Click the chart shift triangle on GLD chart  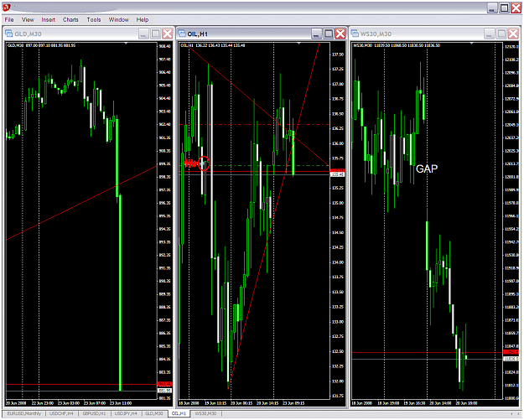[x=126, y=44]
